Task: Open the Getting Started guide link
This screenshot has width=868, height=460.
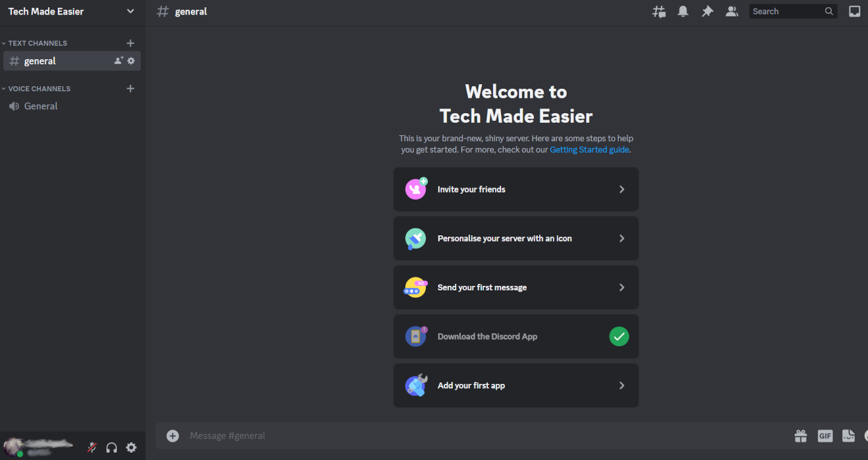Action: point(589,149)
